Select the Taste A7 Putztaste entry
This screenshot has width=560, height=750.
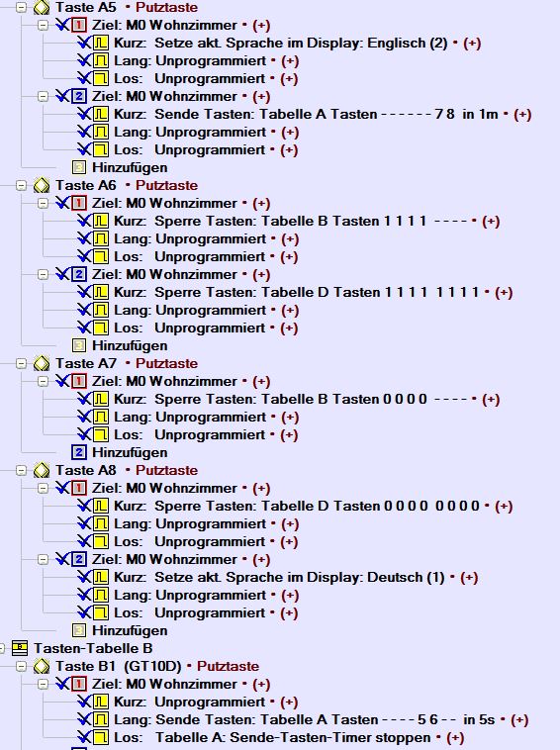[x=127, y=363]
